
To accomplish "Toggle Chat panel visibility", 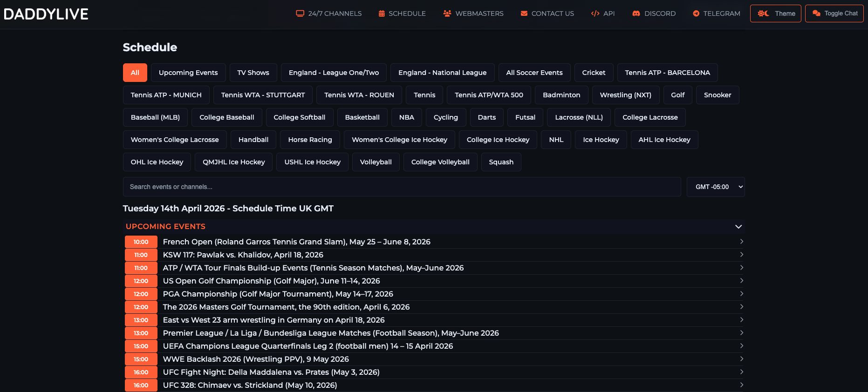I will click(x=834, y=14).
